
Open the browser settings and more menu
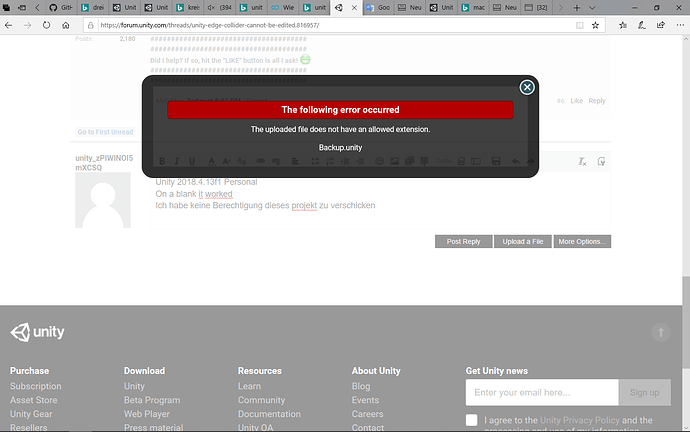pyautogui.click(x=680, y=26)
